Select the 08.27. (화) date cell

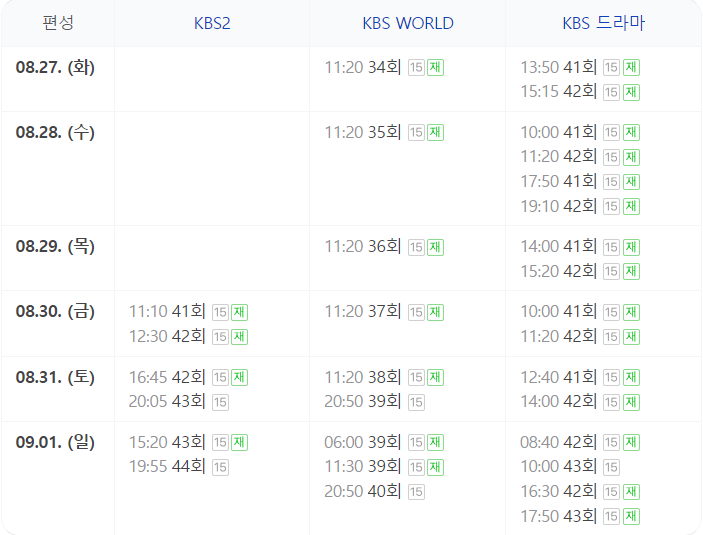(55, 67)
